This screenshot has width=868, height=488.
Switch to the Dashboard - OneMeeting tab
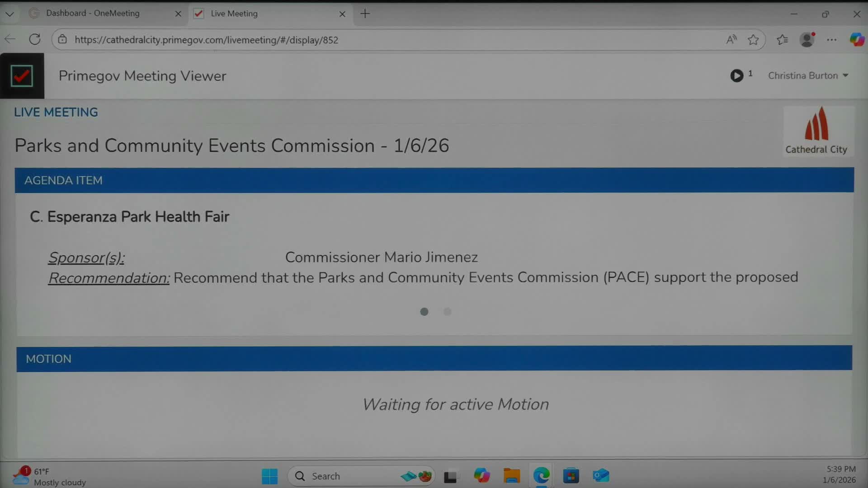93,14
